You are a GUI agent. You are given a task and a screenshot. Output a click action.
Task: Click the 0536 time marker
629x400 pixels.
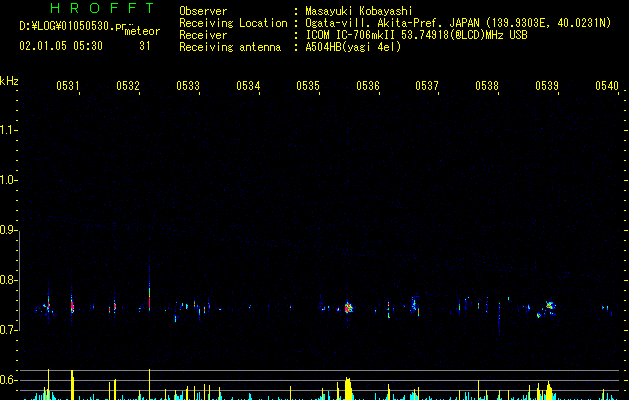point(368,85)
